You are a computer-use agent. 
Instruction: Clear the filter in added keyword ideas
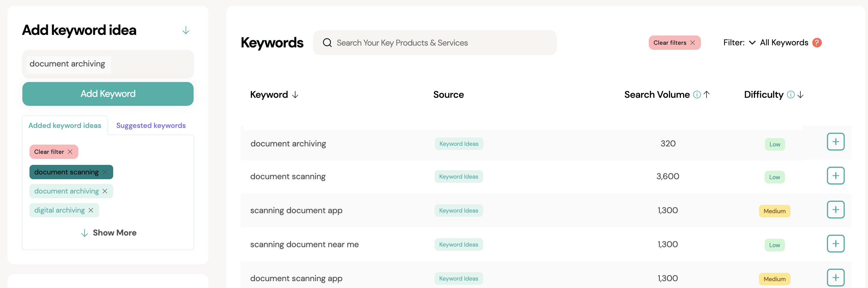tap(54, 152)
